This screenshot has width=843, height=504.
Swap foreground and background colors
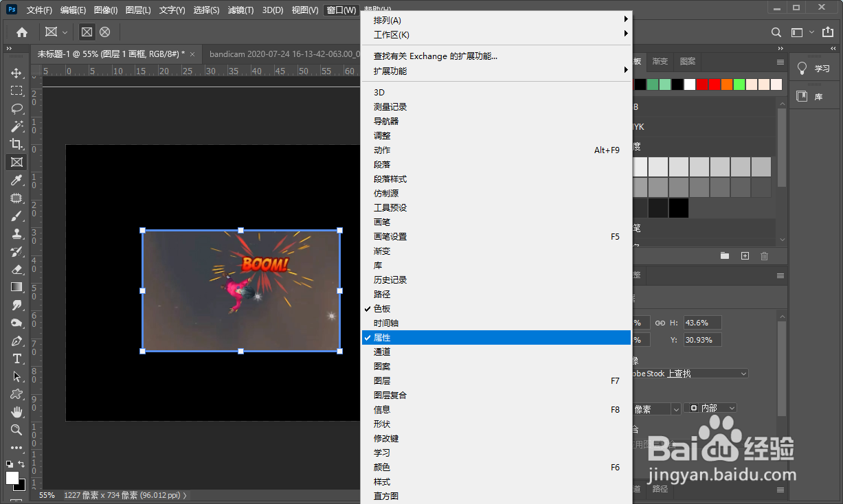coord(21,464)
